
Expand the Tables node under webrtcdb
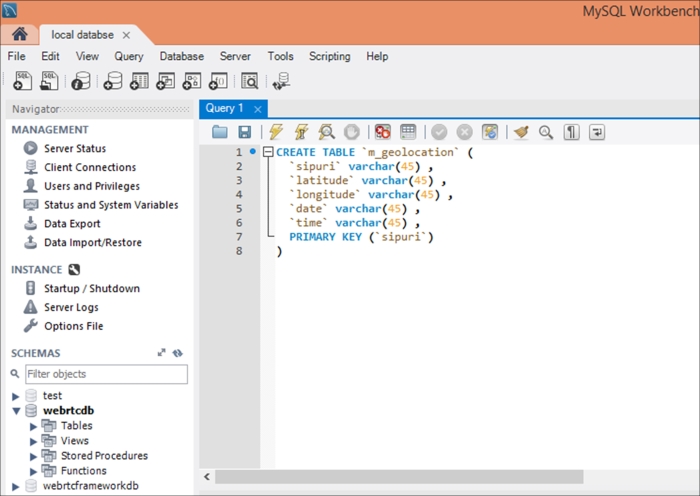click(x=33, y=426)
